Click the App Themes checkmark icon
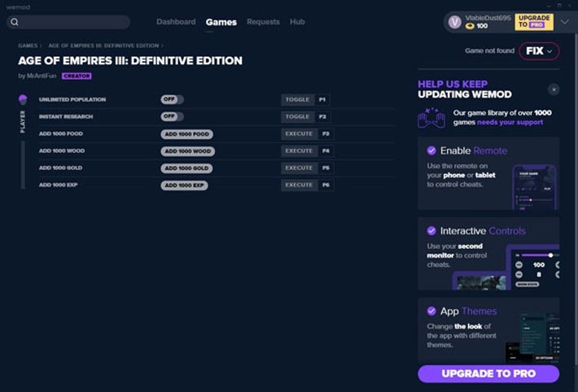The width and height of the screenshot is (578, 392). tap(431, 311)
